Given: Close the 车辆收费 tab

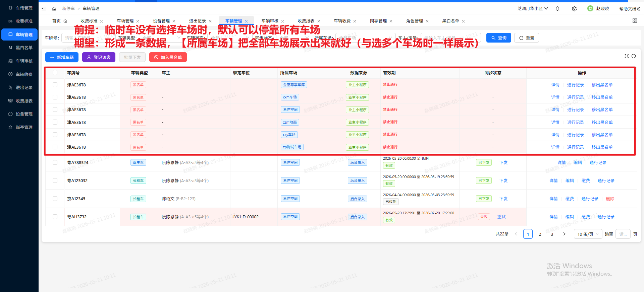Looking at the screenshot, I should [355, 21].
